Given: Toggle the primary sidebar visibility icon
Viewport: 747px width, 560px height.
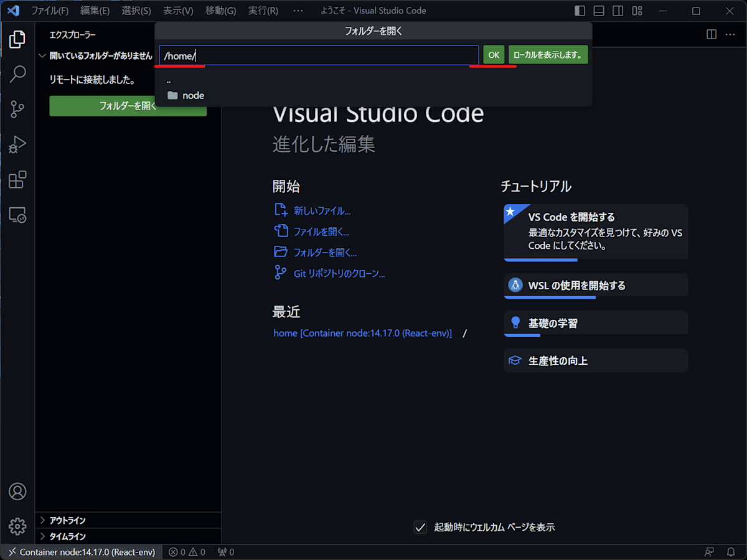Looking at the screenshot, I should (x=579, y=11).
